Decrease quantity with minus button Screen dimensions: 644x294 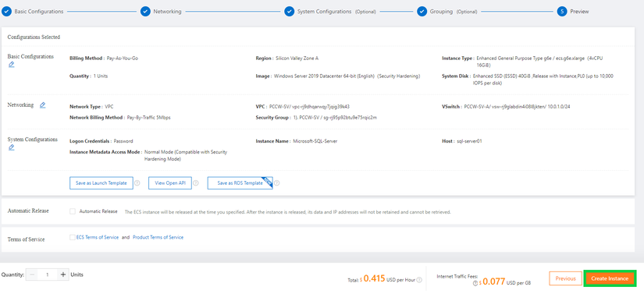point(33,275)
